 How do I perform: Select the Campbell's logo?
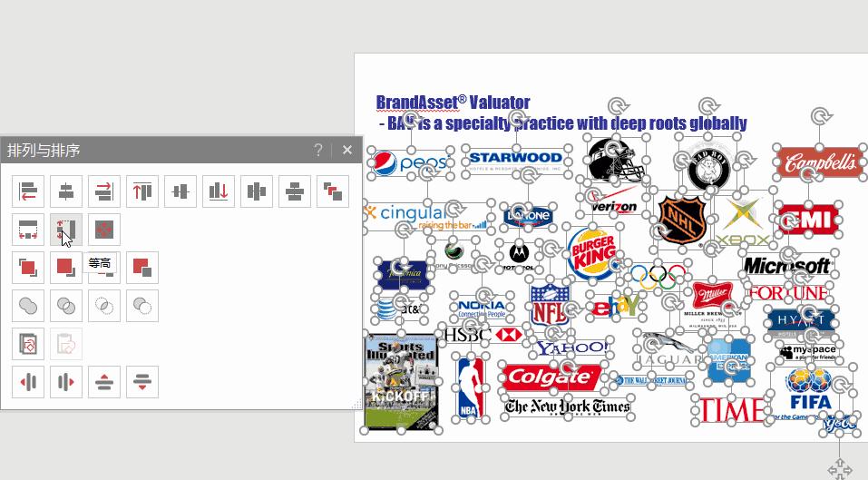coord(821,162)
